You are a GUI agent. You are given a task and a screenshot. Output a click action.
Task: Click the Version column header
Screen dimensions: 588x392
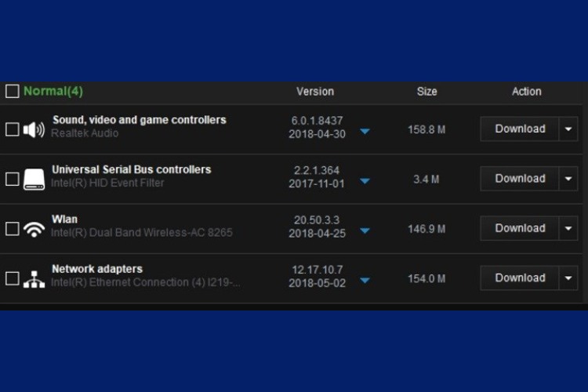(314, 92)
